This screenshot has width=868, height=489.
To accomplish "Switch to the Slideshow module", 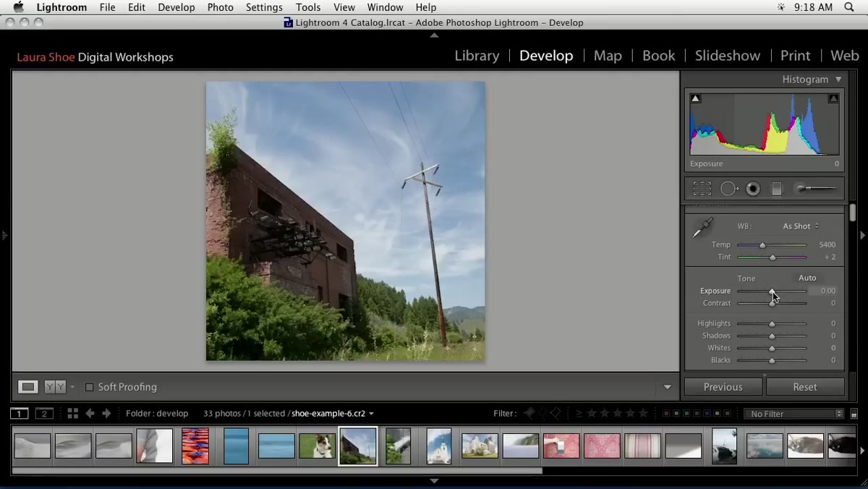I will 728,56.
